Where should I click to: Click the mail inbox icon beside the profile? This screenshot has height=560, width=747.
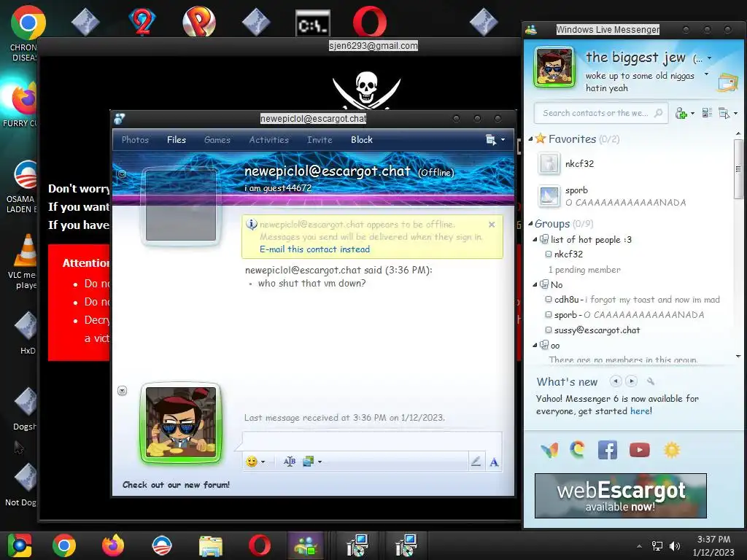pyautogui.click(x=727, y=83)
